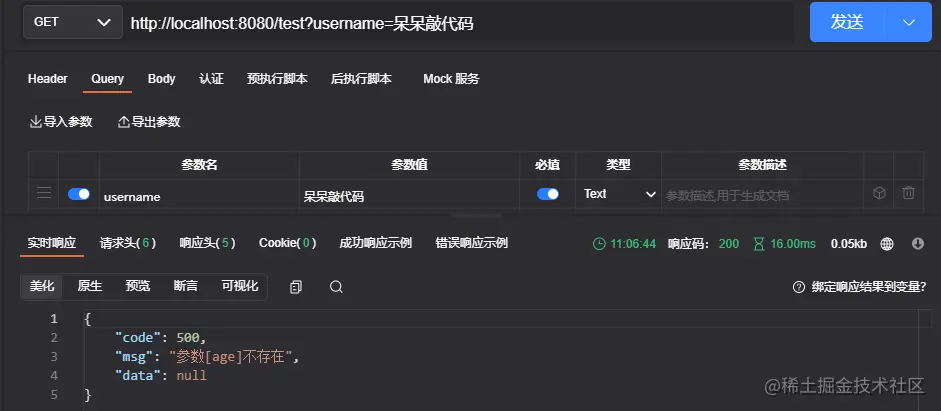Select the 可视化 visualization mode
This screenshot has height=411, width=941.
(240, 286)
